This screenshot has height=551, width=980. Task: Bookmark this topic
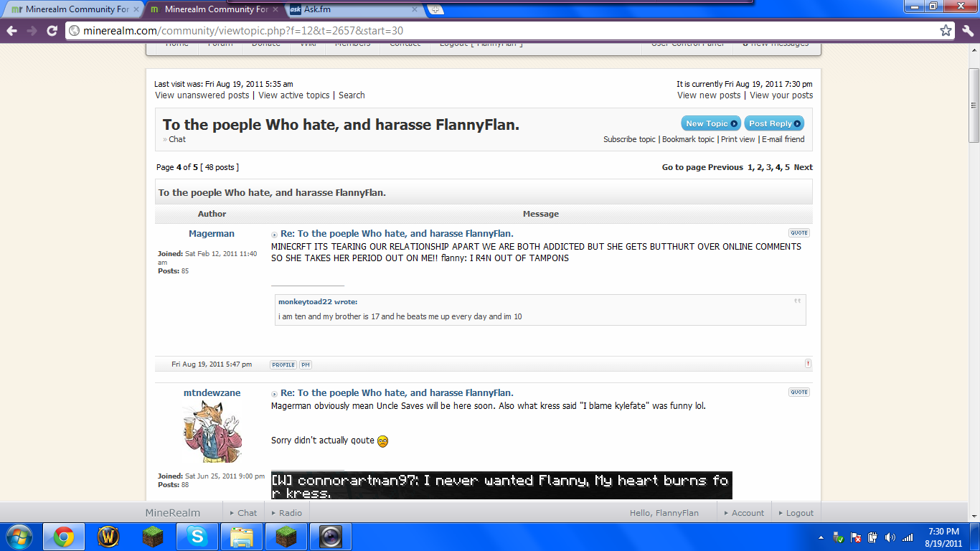[687, 138]
